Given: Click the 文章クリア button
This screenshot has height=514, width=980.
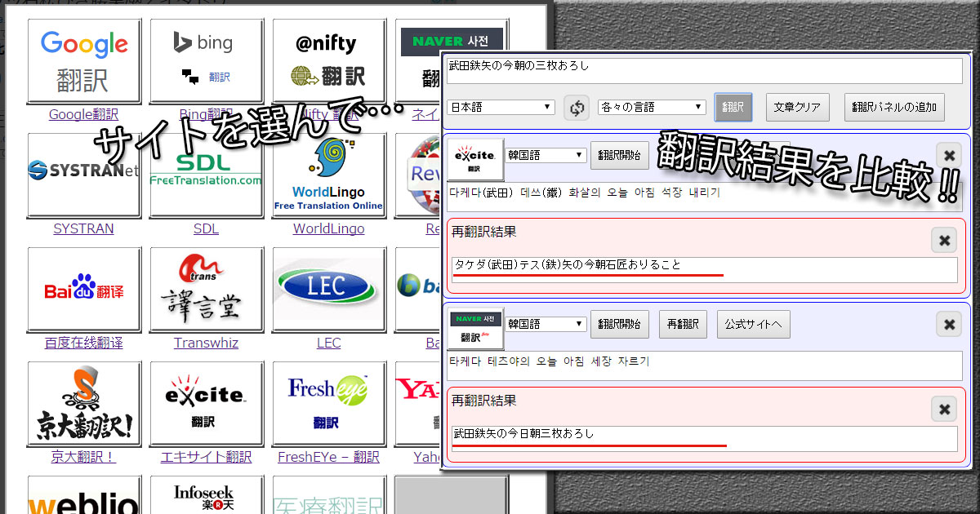Looking at the screenshot, I should (x=798, y=107).
